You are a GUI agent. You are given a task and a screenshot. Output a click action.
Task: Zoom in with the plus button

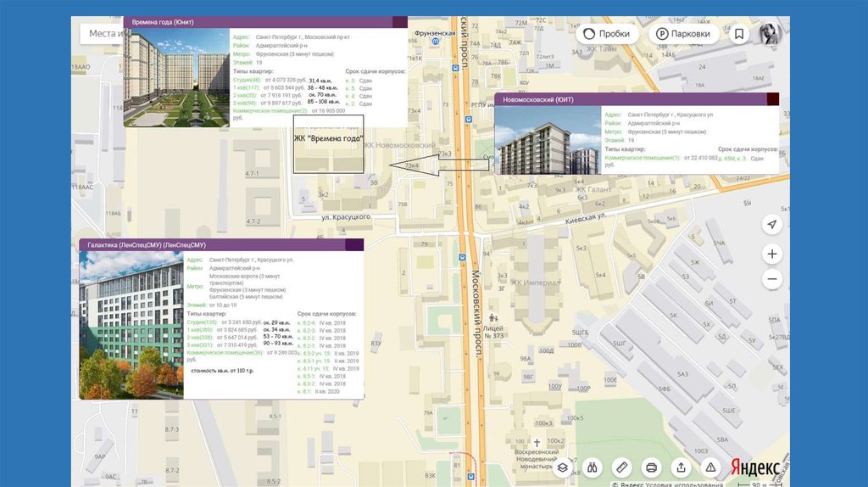771,254
